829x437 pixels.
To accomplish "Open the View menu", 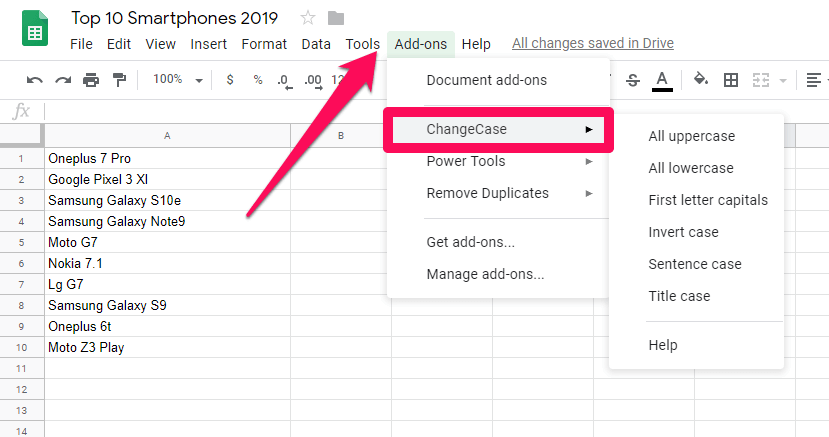I will pyautogui.click(x=161, y=44).
